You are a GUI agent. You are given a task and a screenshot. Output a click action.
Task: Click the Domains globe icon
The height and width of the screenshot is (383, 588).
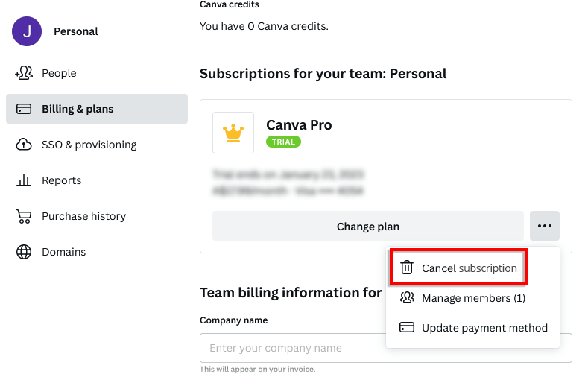(24, 252)
